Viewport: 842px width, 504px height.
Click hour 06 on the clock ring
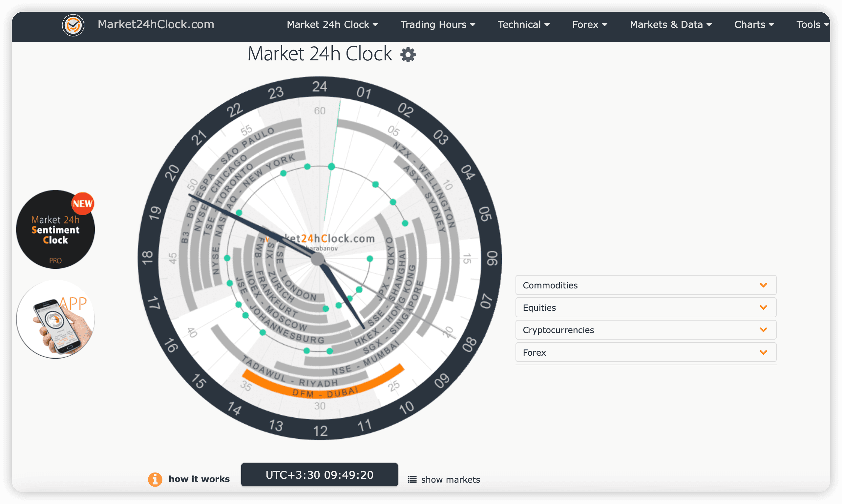[492, 259]
